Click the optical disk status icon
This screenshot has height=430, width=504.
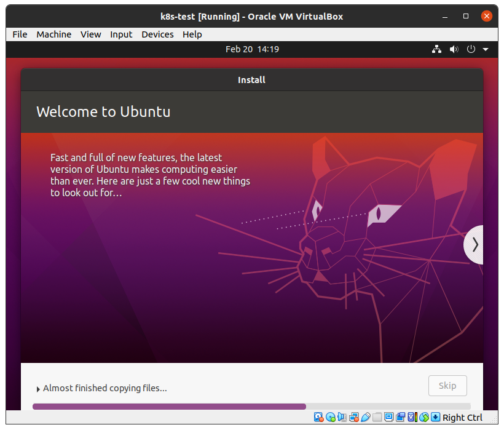tap(331, 417)
